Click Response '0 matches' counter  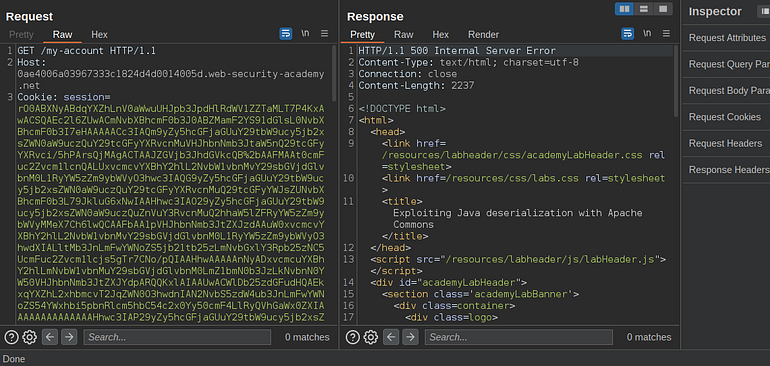pyautogui.click(x=649, y=337)
